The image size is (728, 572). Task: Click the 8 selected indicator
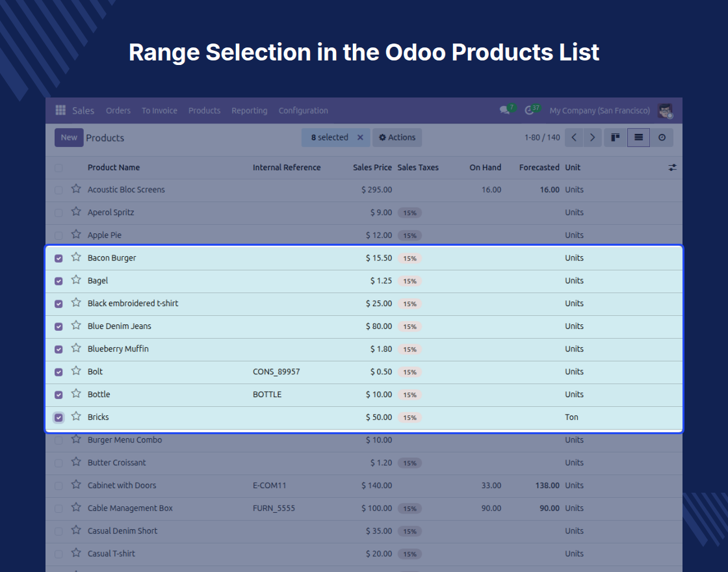pyautogui.click(x=330, y=137)
